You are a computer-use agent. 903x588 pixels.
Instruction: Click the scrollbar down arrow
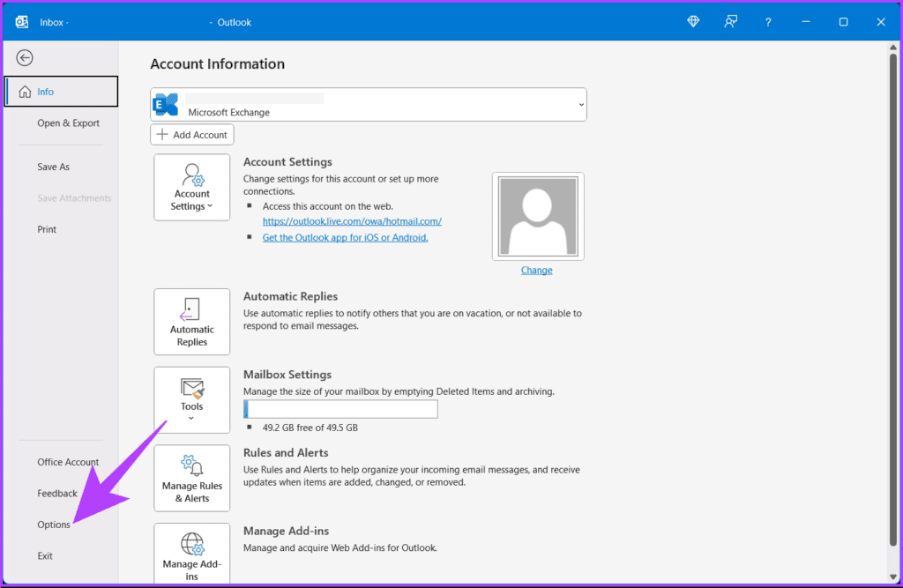tap(893, 577)
